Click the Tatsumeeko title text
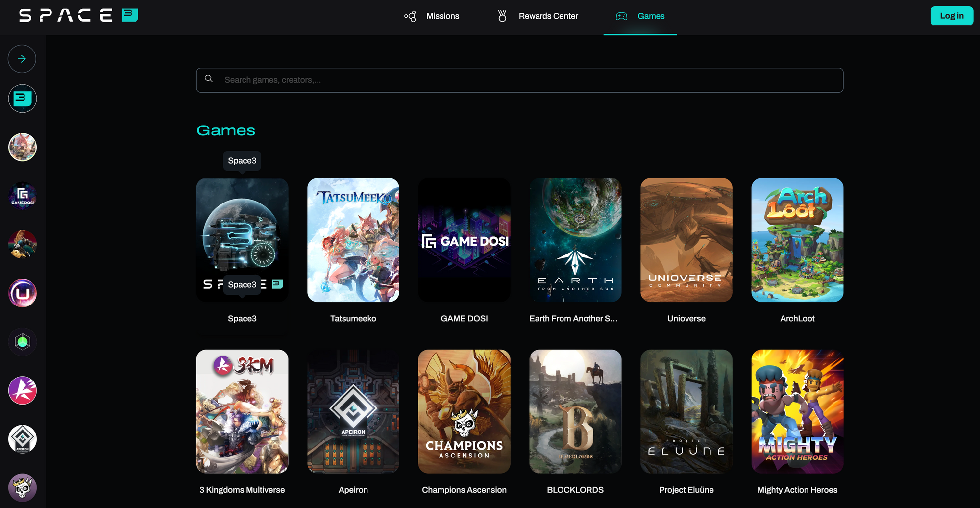The image size is (980, 508). (353, 318)
